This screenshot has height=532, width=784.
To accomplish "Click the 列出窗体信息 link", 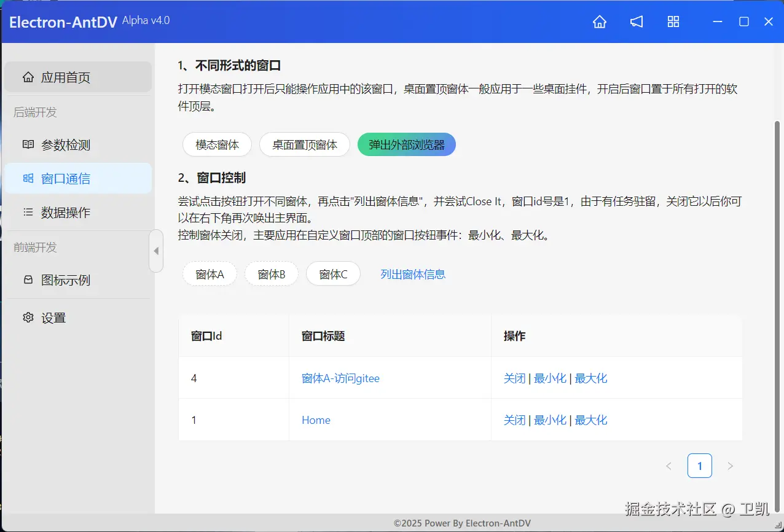I will point(412,274).
